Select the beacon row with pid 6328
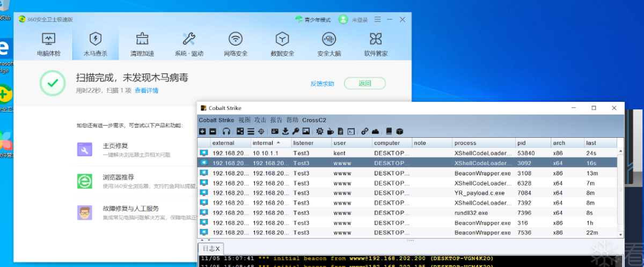The height and width of the screenshot is (267, 644). pyautogui.click(x=407, y=183)
